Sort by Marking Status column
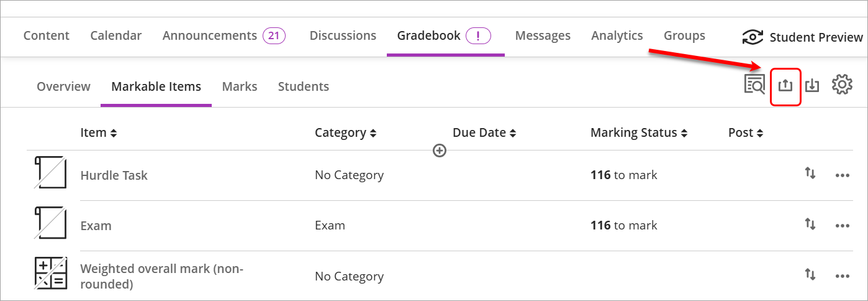This screenshot has width=868, height=301. [x=640, y=132]
